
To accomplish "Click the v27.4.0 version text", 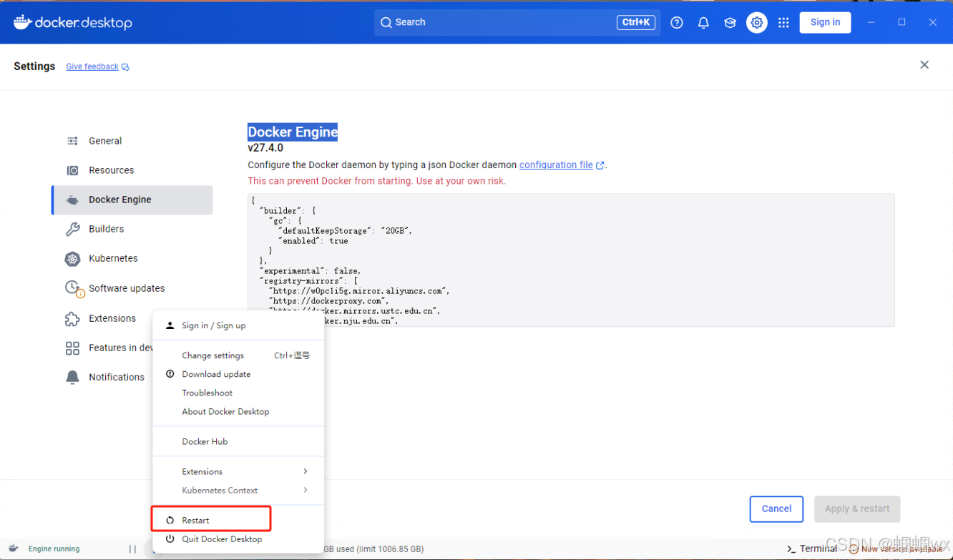I will tap(265, 148).
